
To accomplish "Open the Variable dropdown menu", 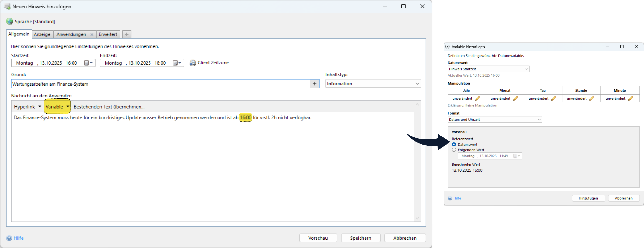I will [67, 107].
